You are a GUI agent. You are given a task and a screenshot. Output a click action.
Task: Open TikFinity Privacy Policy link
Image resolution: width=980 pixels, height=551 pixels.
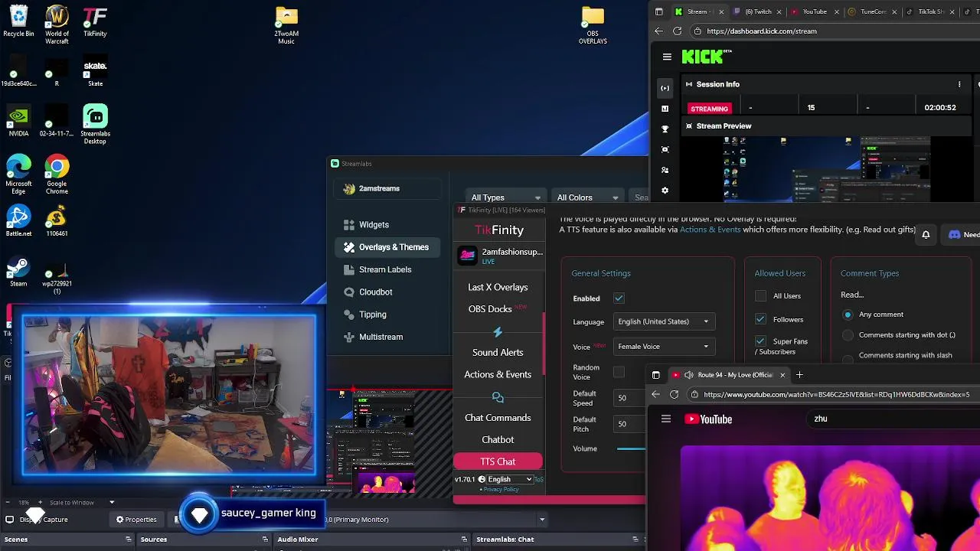click(501, 490)
